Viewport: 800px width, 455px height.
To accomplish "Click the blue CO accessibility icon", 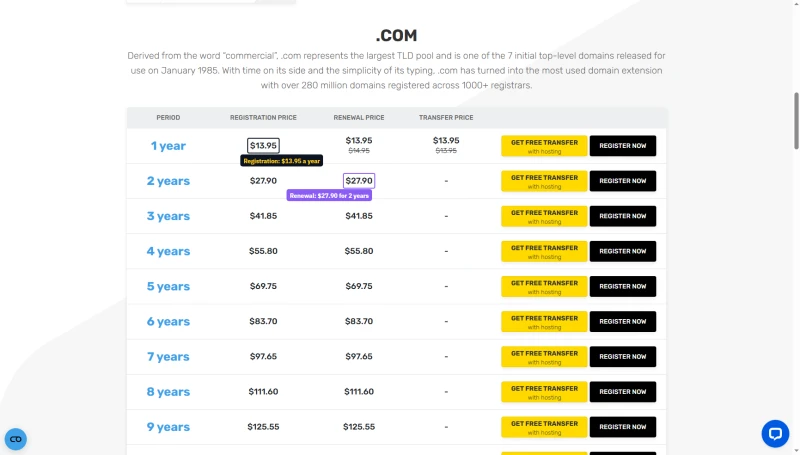I will pos(16,439).
